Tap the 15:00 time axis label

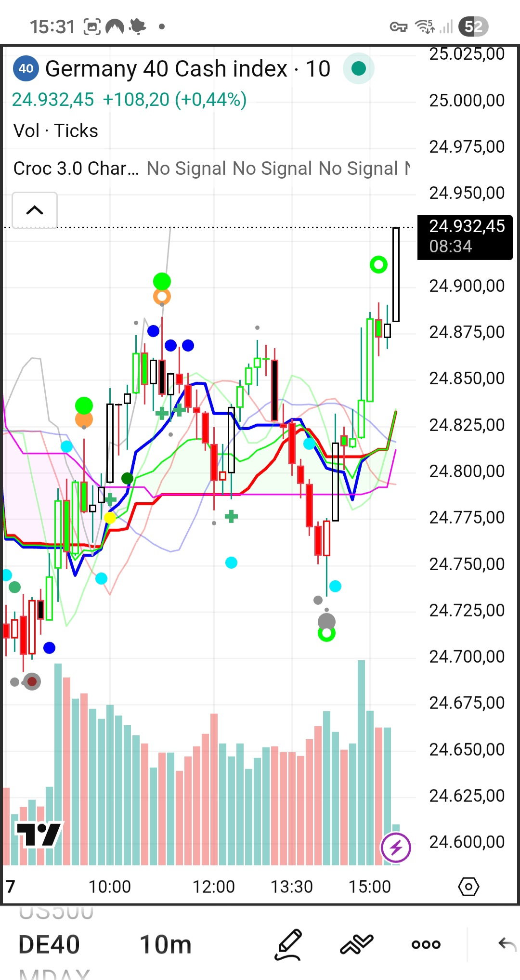pos(369,886)
